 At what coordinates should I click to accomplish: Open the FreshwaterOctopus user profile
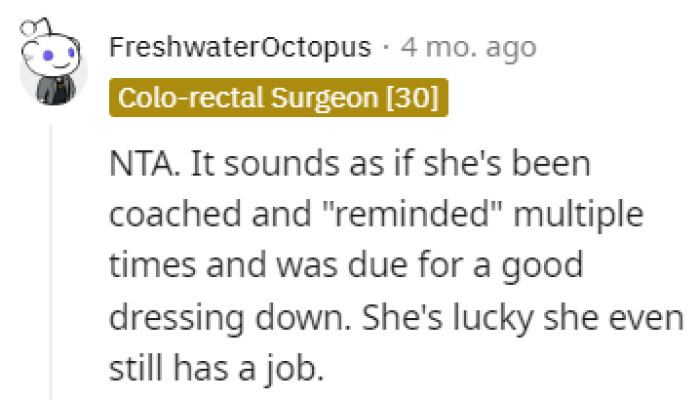[238, 47]
